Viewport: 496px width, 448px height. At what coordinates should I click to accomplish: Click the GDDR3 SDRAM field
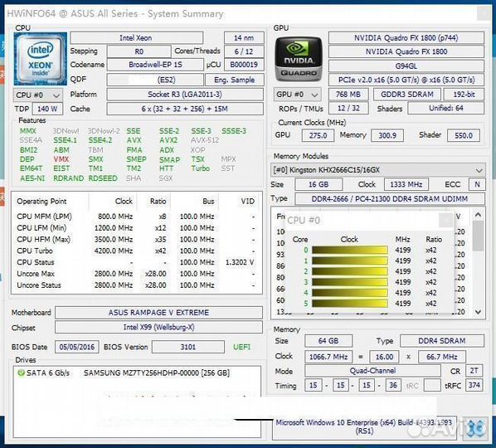407,95
